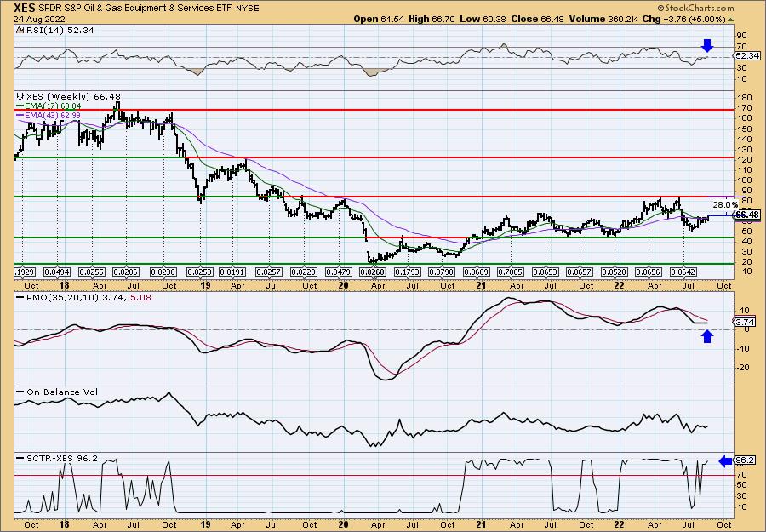Screen dimensions: 766x532
Task: Click the 0.0494 value box
Action: pos(57,272)
